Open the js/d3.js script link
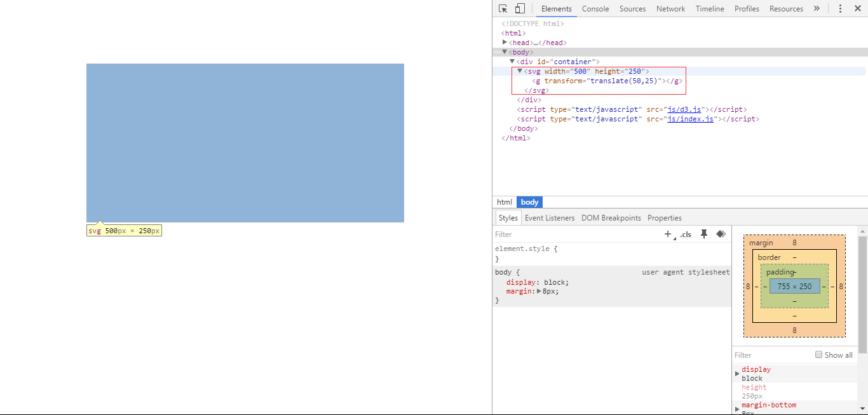868x415 pixels. pos(684,109)
